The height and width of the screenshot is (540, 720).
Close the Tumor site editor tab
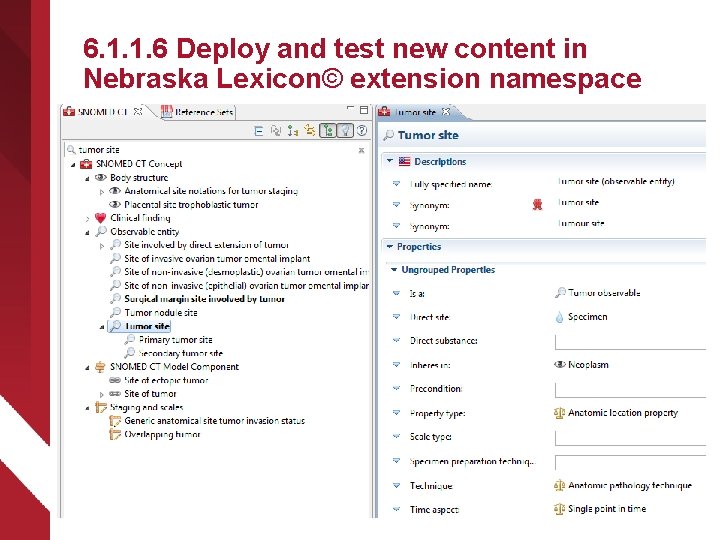pos(445,111)
